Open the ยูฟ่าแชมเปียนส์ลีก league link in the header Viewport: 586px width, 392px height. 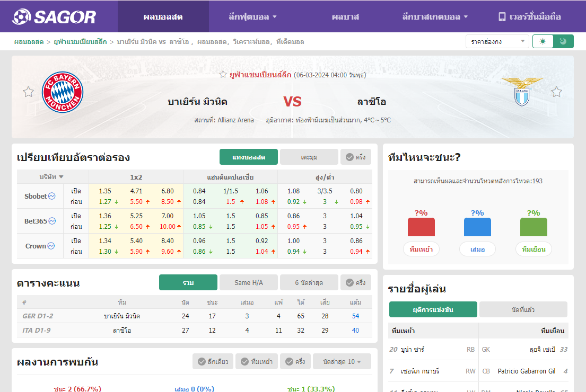[x=260, y=75]
